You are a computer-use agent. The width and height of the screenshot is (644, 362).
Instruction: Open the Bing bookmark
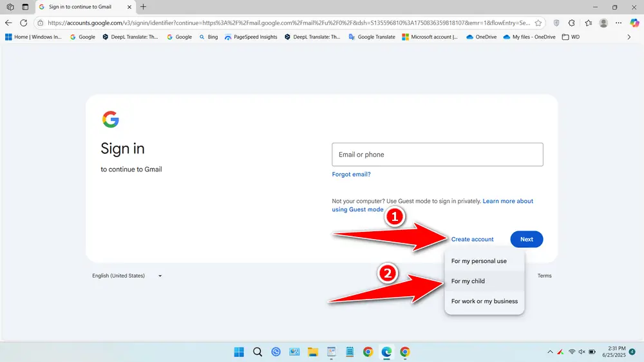click(x=209, y=37)
